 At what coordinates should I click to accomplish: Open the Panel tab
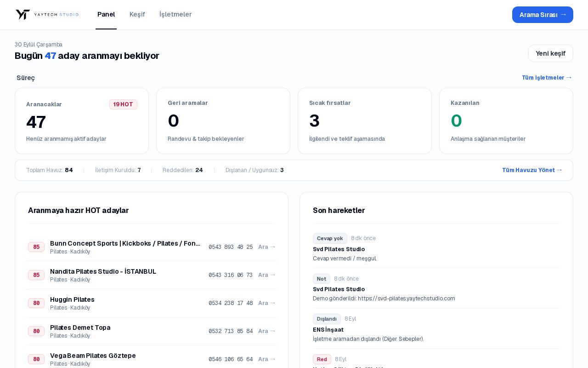pyautogui.click(x=106, y=14)
